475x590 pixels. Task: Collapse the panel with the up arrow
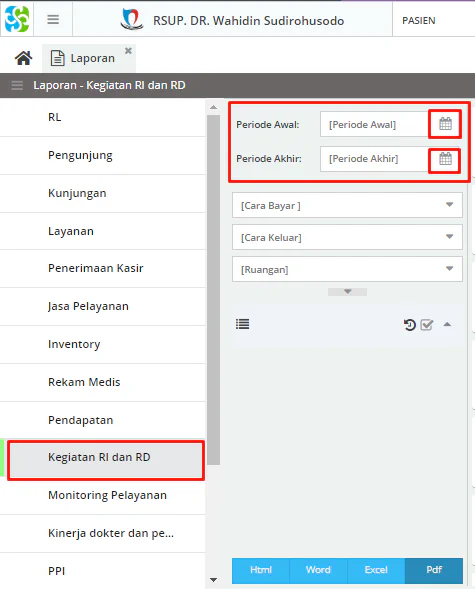tap(447, 324)
